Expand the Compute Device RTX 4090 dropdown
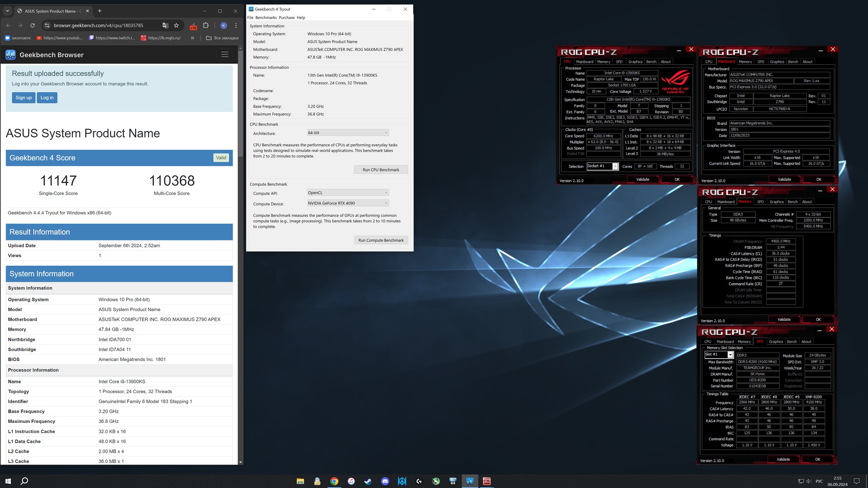Viewport: 868px width, 488px height. tap(348, 203)
